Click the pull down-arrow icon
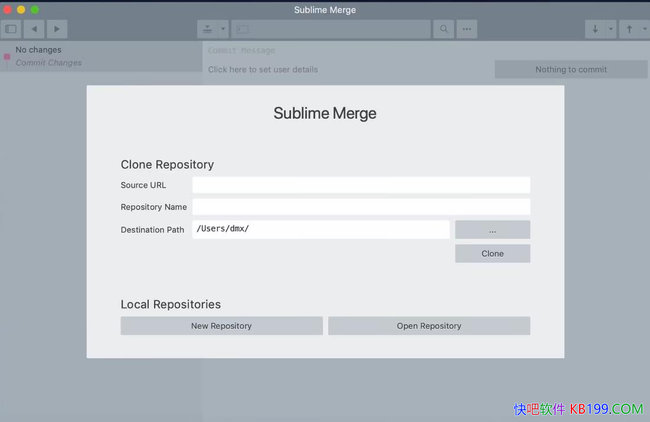 pos(596,29)
